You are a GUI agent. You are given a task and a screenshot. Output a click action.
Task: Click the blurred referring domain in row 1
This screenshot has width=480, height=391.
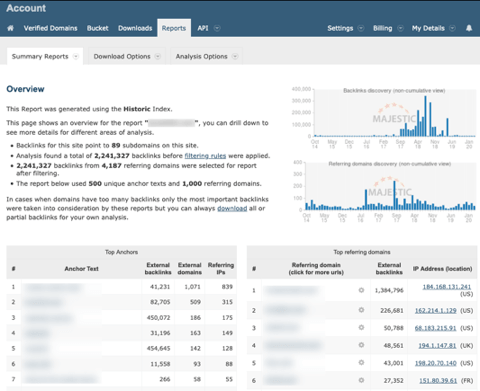tap(291, 290)
